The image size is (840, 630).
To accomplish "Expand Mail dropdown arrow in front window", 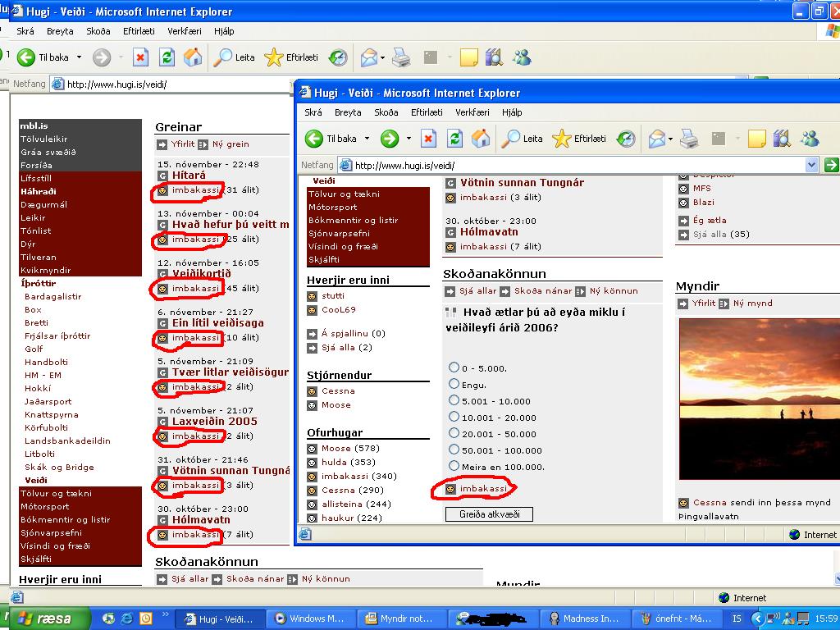I will 670,139.
